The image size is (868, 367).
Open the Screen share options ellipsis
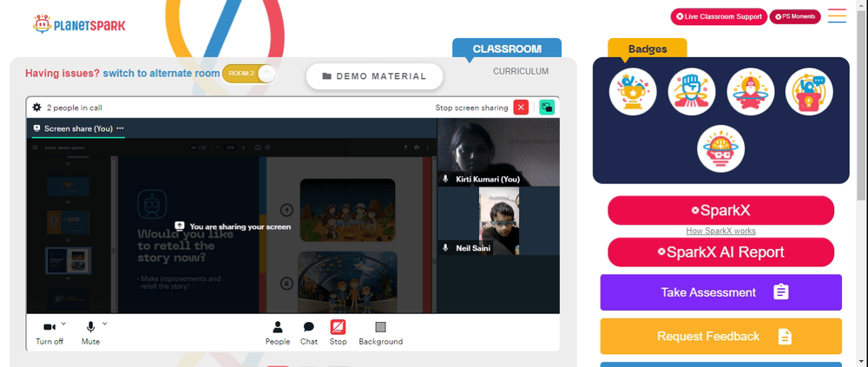pyautogui.click(x=120, y=128)
